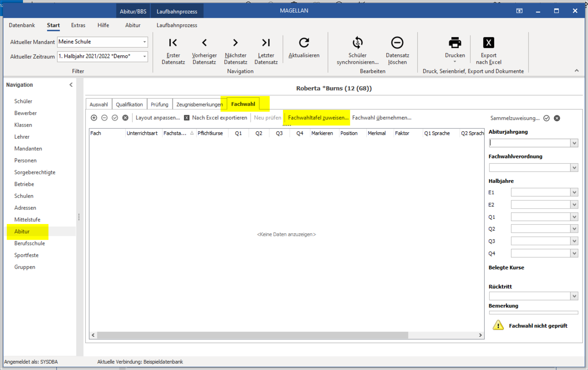This screenshot has width=588, height=370.
Task: Open the Q1 Halbjahr dropdown
Action: [x=574, y=217]
